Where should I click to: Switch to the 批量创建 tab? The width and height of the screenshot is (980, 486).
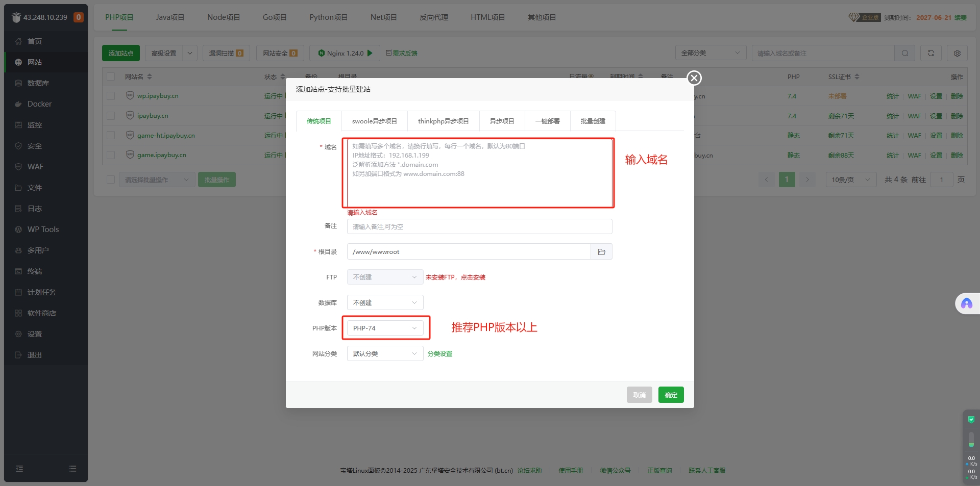point(593,121)
